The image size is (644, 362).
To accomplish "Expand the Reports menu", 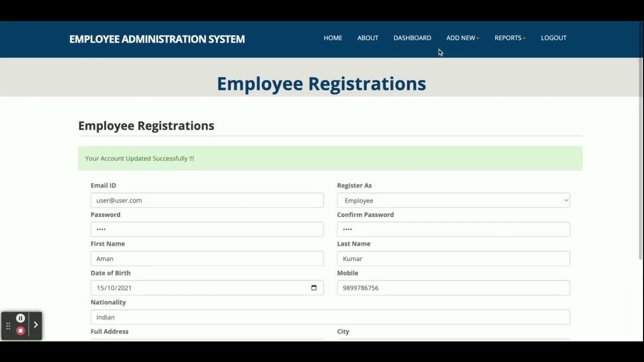I will (x=510, y=38).
